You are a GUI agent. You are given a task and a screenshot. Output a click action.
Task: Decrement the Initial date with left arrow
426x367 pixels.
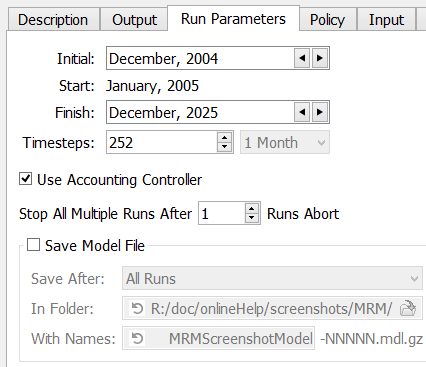click(302, 58)
